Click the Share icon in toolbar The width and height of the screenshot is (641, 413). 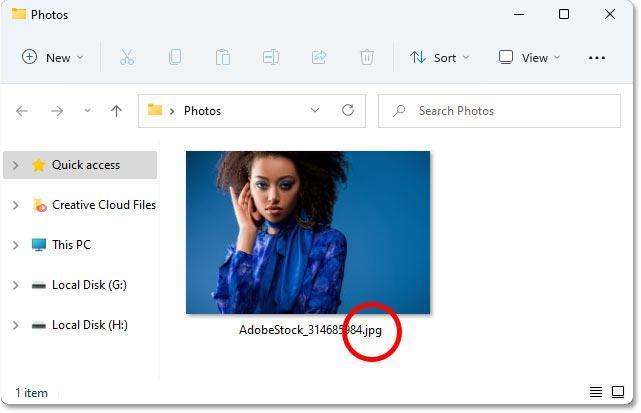pyautogui.click(x=319, y=58)
